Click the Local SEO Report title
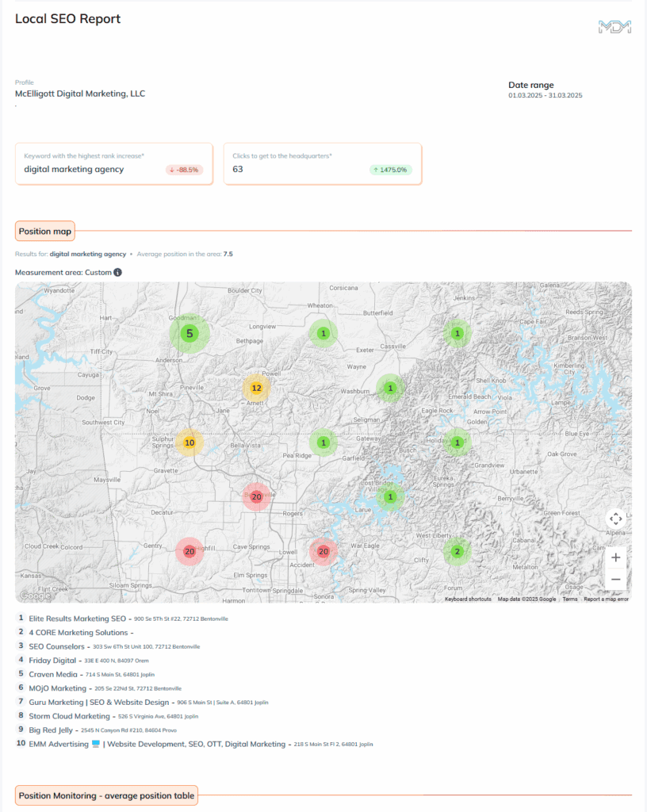647x812 pixels. [x=68, y=19]
